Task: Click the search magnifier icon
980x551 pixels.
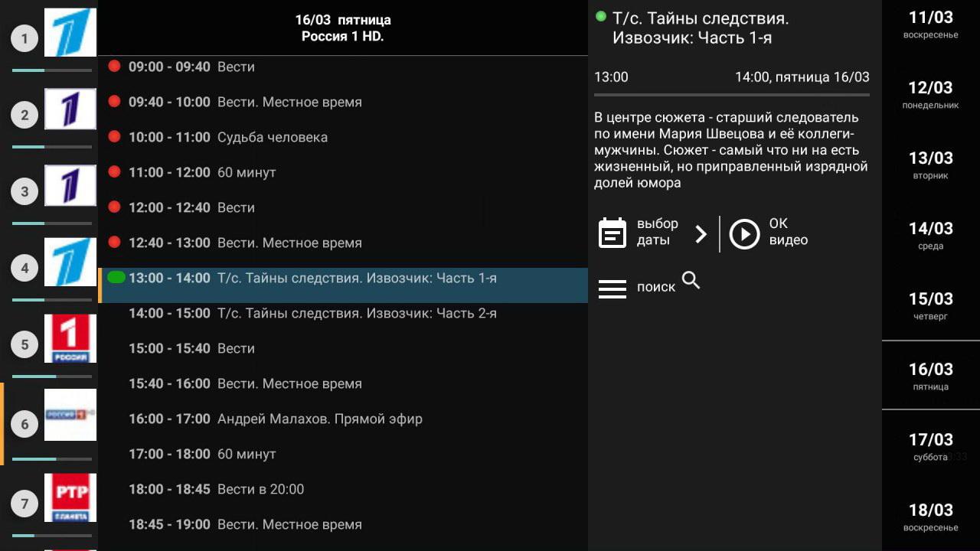Action: (691, 280)
